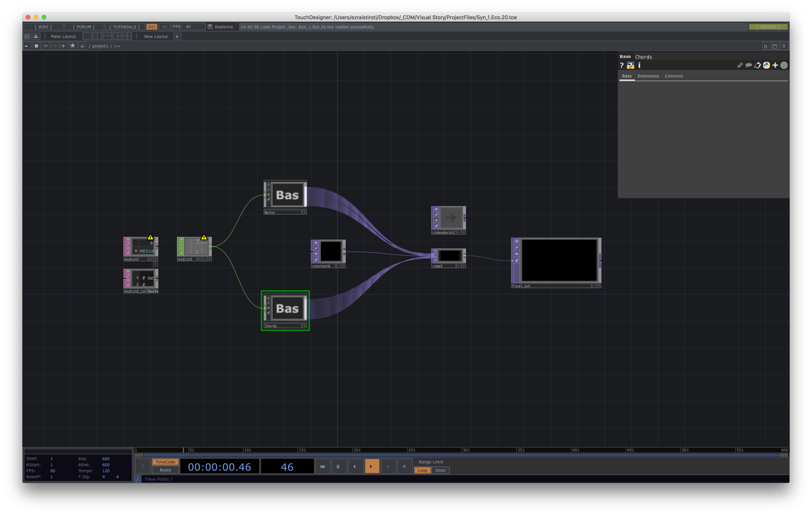The width and height of the screenshot is (812, 515).
Task: Toggle the Beats time display mode
Action: pos(165,470)
